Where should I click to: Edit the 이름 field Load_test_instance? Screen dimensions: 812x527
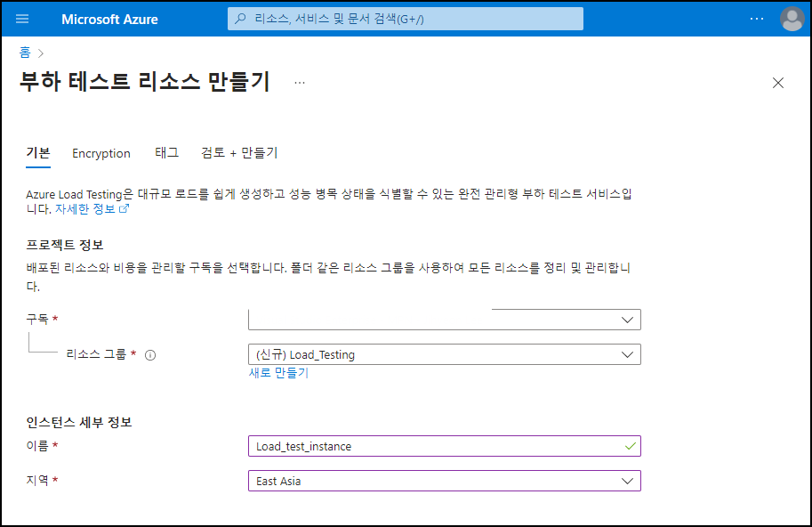pos(445,446)
